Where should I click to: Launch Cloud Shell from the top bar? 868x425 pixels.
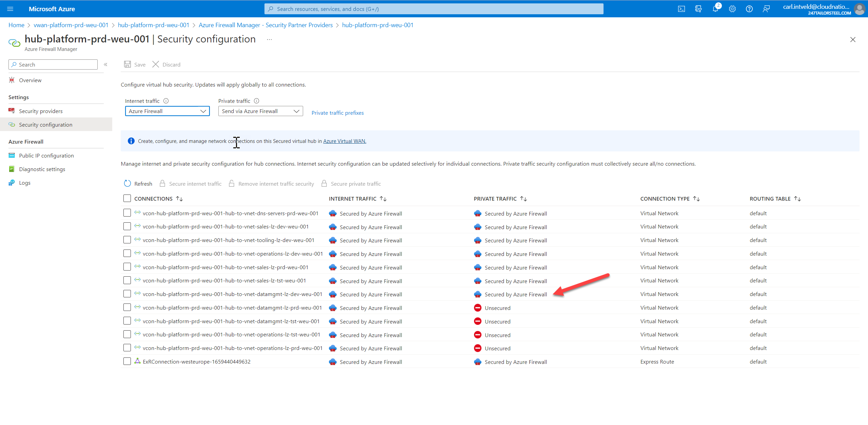click(682, 9)
